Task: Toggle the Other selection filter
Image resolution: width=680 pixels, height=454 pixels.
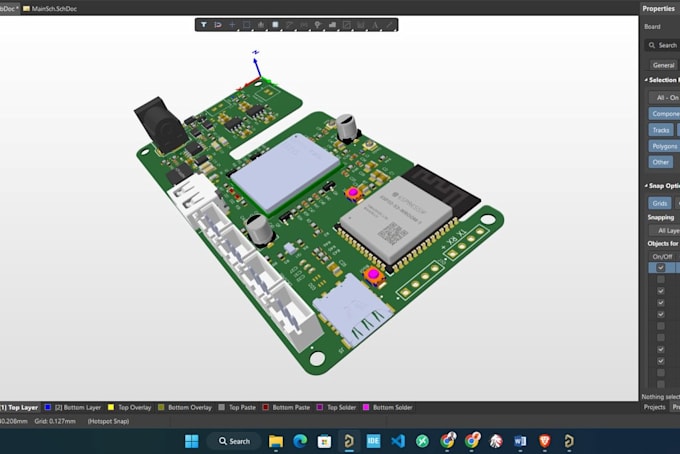Action: point(661,162)
